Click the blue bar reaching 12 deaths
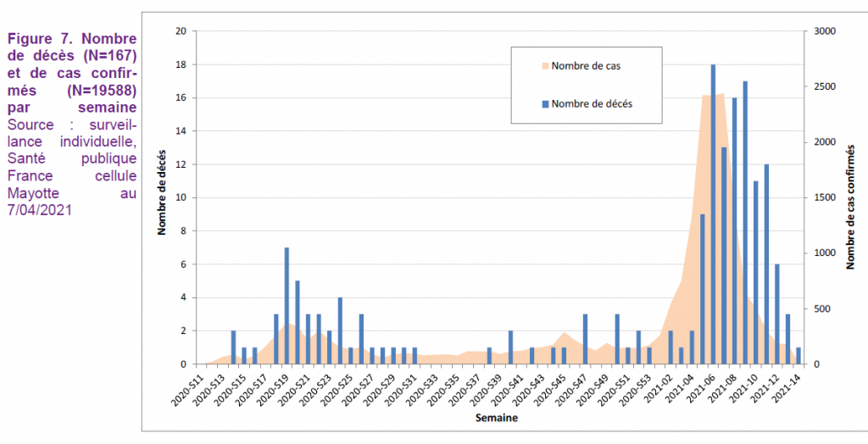This screenshot has width=868, height=444. (766, 263)
